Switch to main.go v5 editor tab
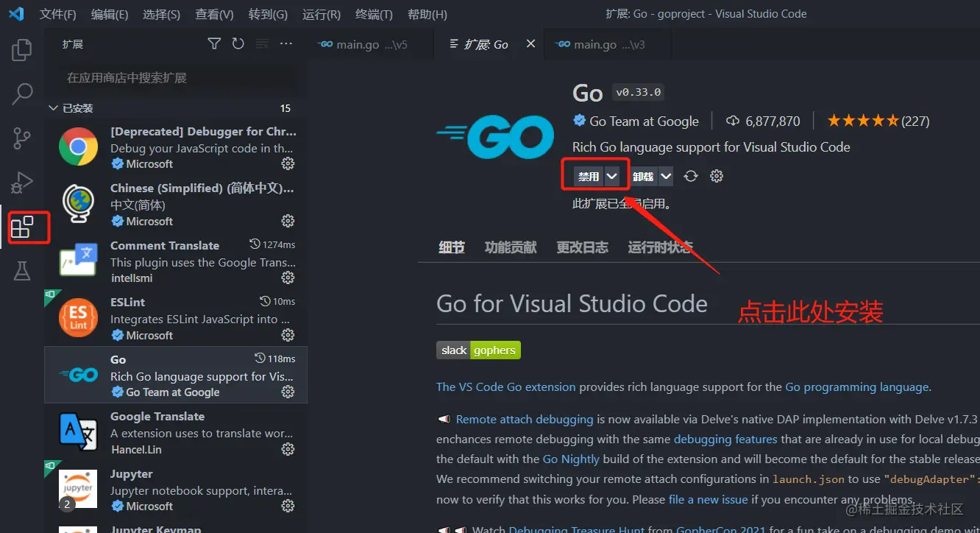The height and width of the screenshot is (533, 980). tap(370, 44)
